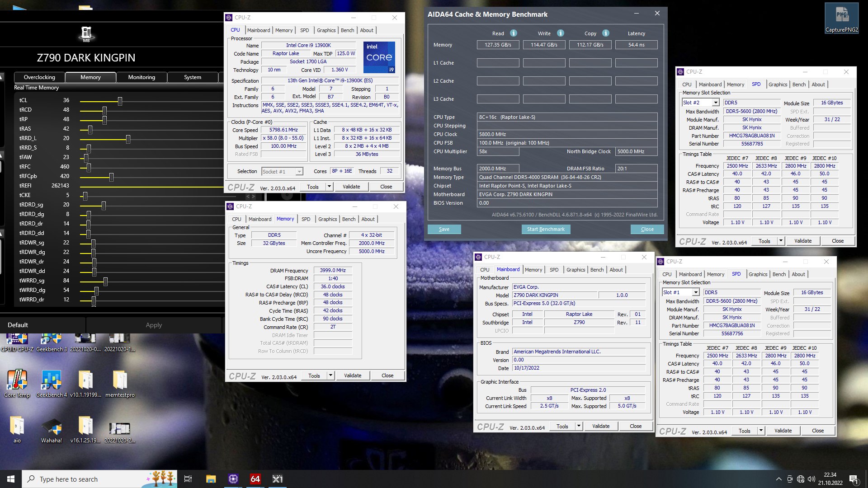Expand Tools dropdown arrow in CPU-Z Mainboard window
The height and width of the screenshot is (488, 868).
pyautogui.click(x=579, y=426)
